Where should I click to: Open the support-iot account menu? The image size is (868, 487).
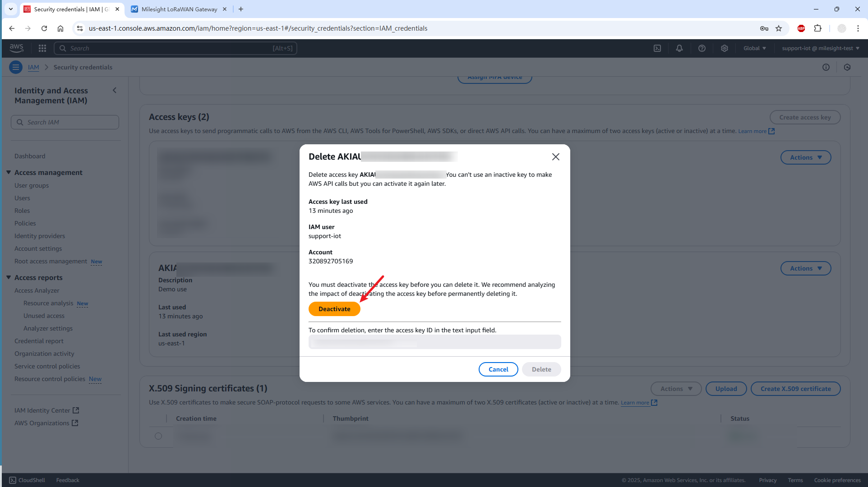[x=821, y=48]
